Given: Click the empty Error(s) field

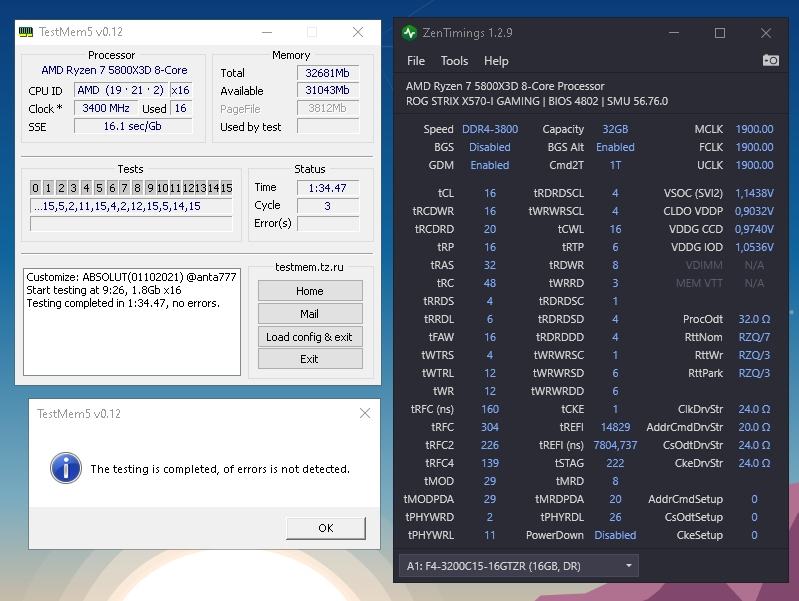Looking at the screenshot, I should [328, 223].
